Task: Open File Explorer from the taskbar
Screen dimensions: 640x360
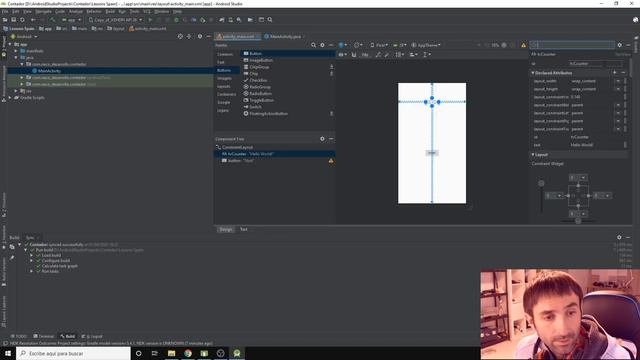Action: (171, 353)
